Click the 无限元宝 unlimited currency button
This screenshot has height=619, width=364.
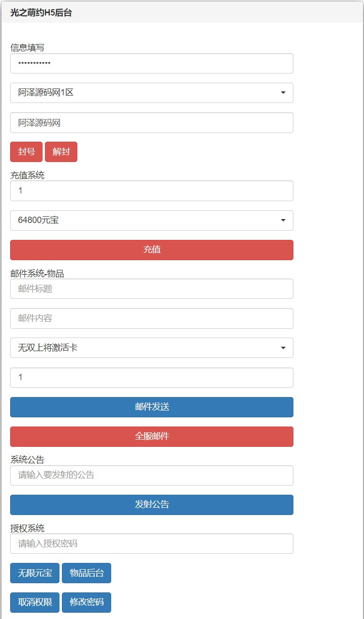click(x=34, y=573)
